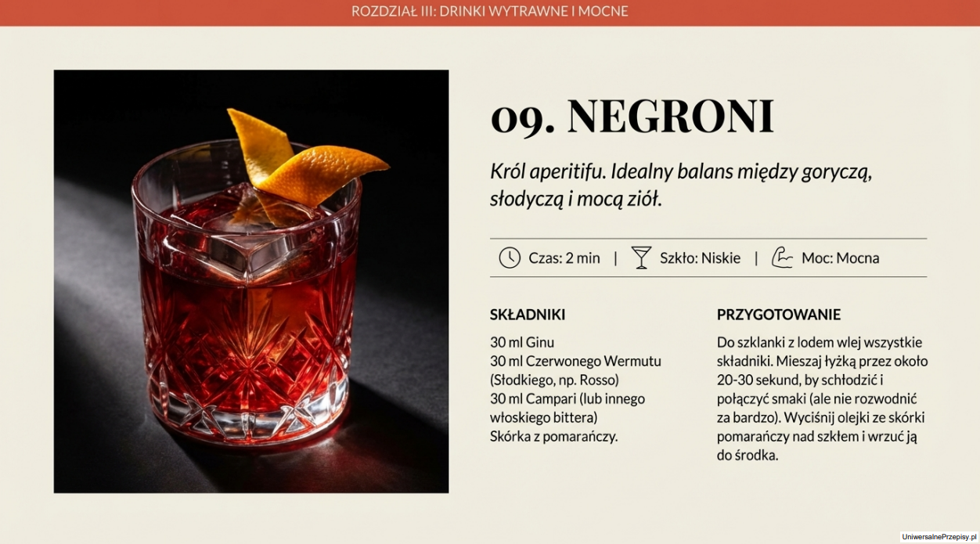This screenshot has height=544, width=980.
Task: Click the flexed arm strength icon
Action: [782, 258]
